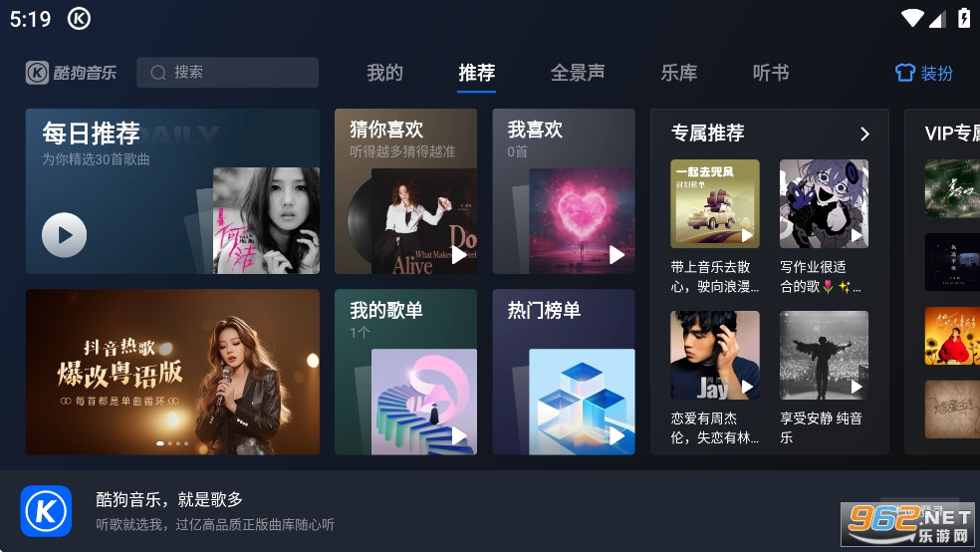Viewport: 980px width, 552px height.
Task: Play the 我喜欢 heart playlist
Action: [616, 255]
